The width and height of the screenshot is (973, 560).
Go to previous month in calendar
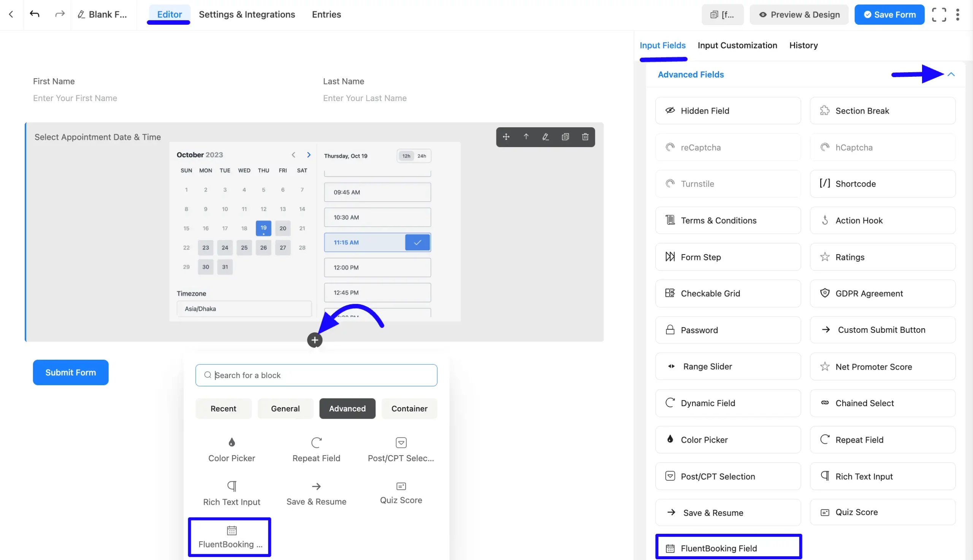point(293,155)
